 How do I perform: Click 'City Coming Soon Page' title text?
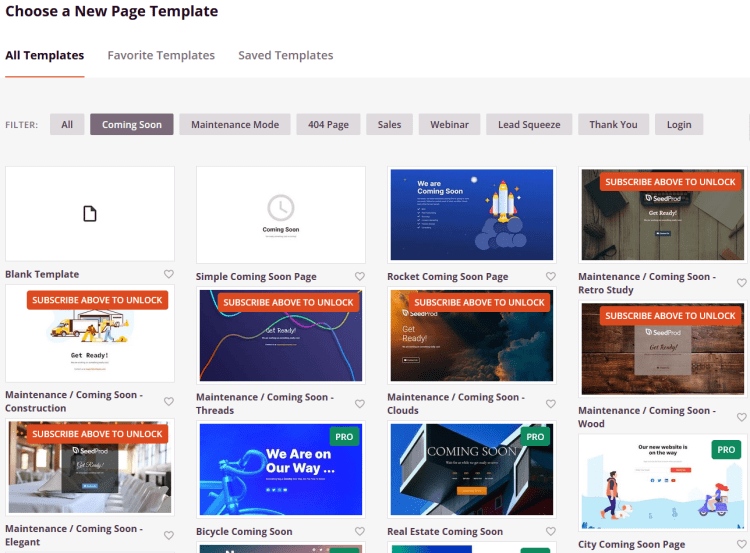631,544
